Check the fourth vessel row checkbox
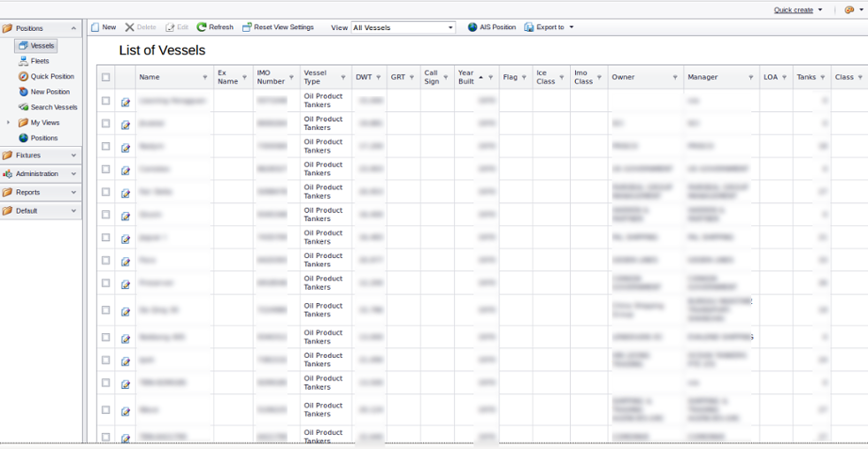 pos(105,169)
